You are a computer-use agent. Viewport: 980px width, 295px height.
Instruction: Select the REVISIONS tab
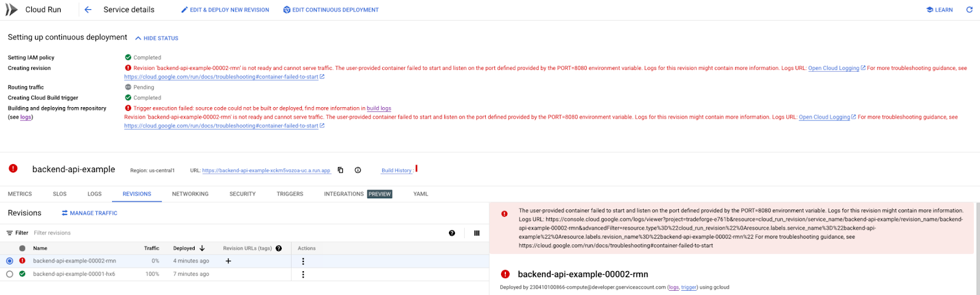(137, 194)
